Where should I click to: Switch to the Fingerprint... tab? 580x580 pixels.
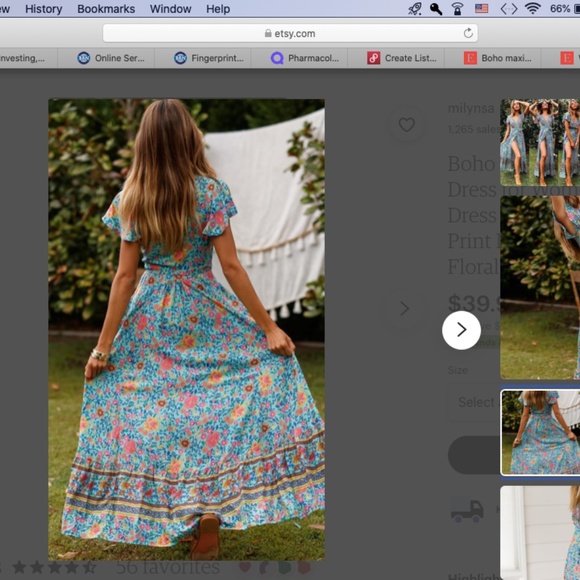click(x=203, y=58)
